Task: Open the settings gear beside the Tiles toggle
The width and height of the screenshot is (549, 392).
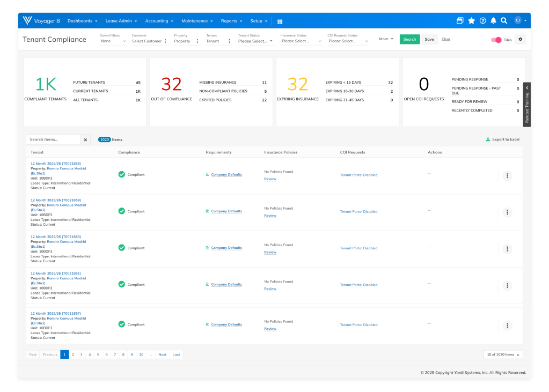Action: (x=519, y=39)
